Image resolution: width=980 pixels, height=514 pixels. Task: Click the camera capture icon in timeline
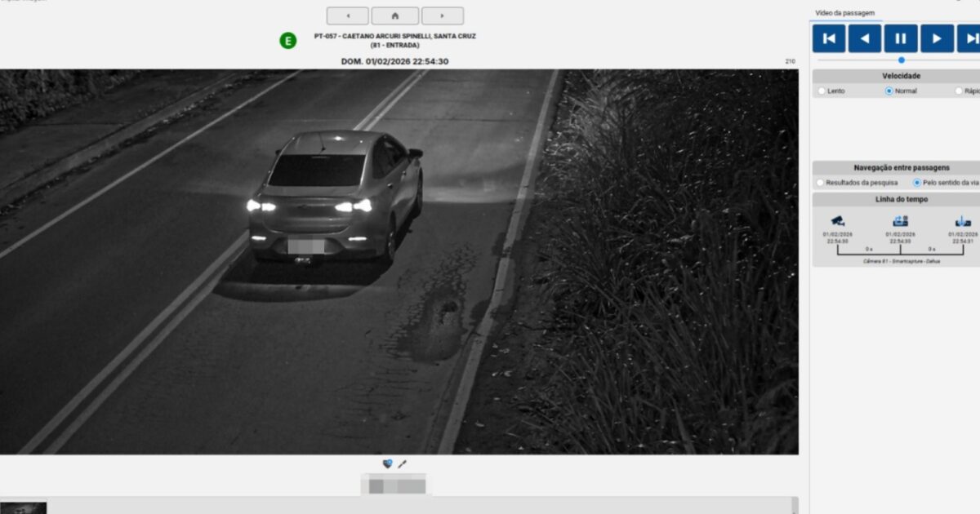tap(837, 221)
